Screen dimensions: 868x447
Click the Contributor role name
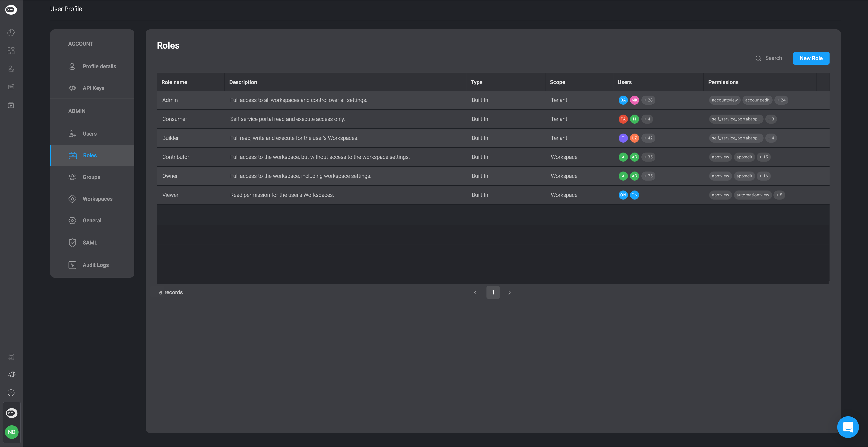pyautogui.click(x=175, y=157)
